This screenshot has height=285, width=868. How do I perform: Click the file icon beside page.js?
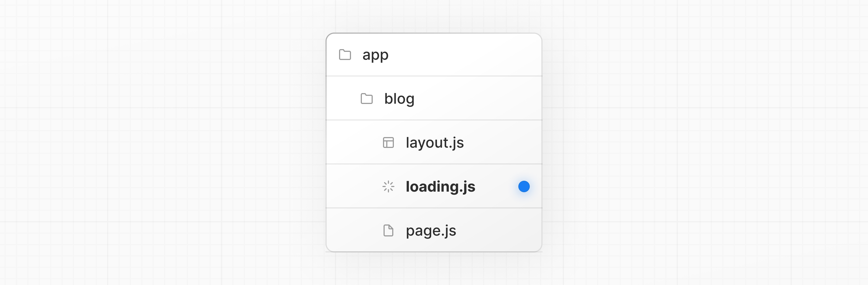[x=388, y=231]
